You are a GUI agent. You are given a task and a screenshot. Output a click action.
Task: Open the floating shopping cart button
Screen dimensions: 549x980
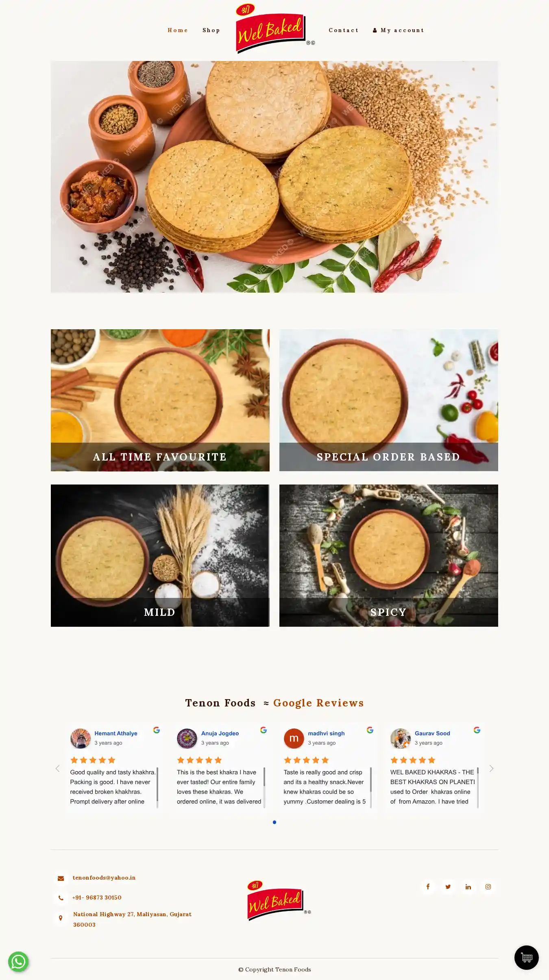tap(526, 957)
